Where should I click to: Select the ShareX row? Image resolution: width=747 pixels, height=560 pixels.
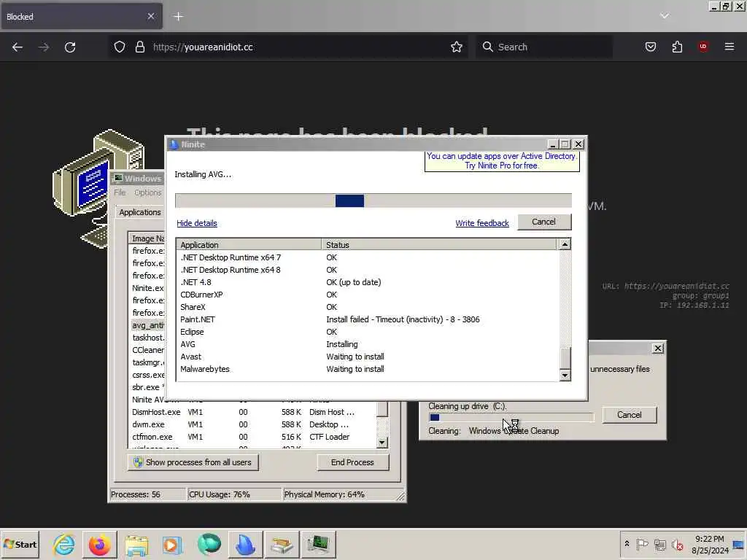(x=367, y=307)
